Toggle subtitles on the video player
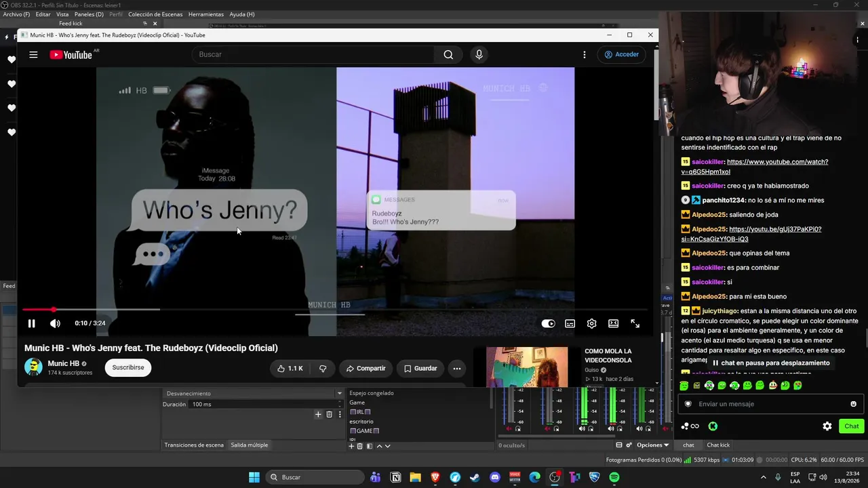 (x=570, y=323)
